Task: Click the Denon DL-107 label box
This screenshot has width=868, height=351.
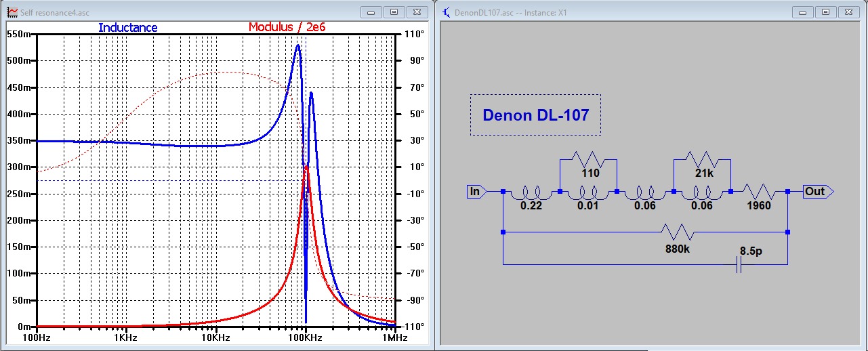Action: point(535,115)
